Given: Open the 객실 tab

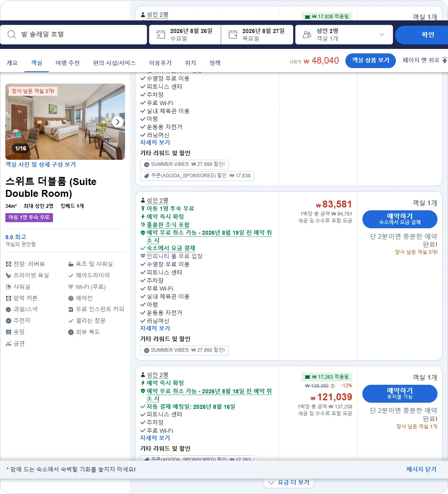Looking at the screenshot, I should (x=37, y=63).
